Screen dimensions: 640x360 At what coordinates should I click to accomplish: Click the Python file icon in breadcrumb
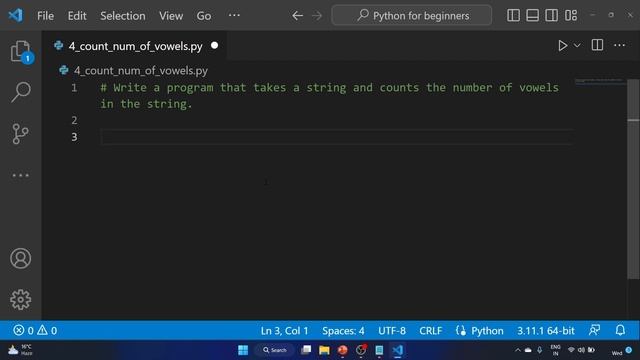tap(64, 70)
